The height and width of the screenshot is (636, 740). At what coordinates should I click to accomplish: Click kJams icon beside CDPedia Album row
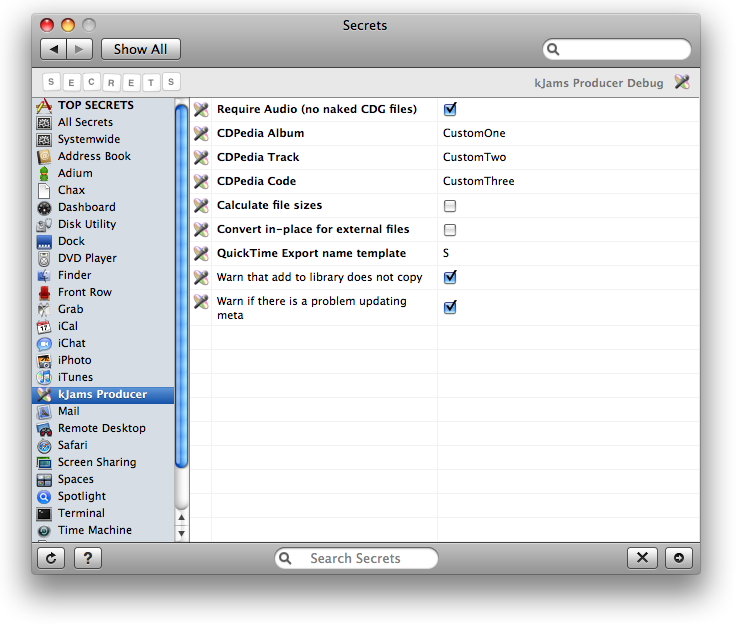click(x=201, y=134)
